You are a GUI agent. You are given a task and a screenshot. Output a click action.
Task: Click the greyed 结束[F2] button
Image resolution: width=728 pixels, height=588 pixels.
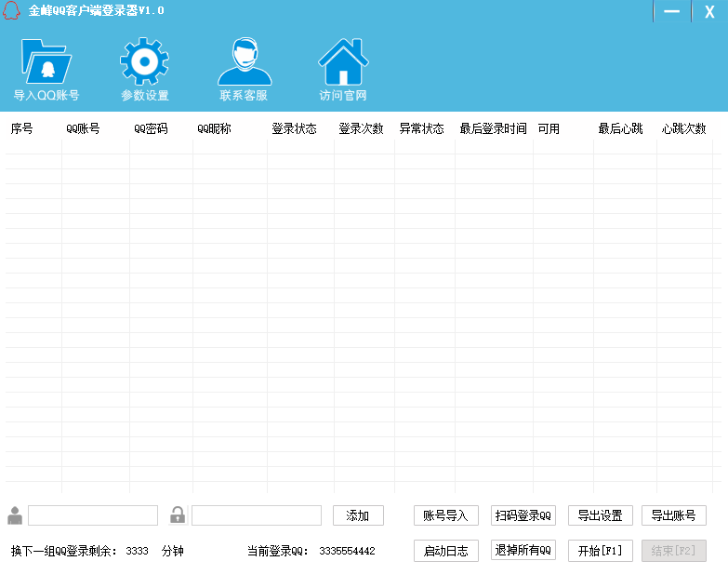(x=674, y=551)
